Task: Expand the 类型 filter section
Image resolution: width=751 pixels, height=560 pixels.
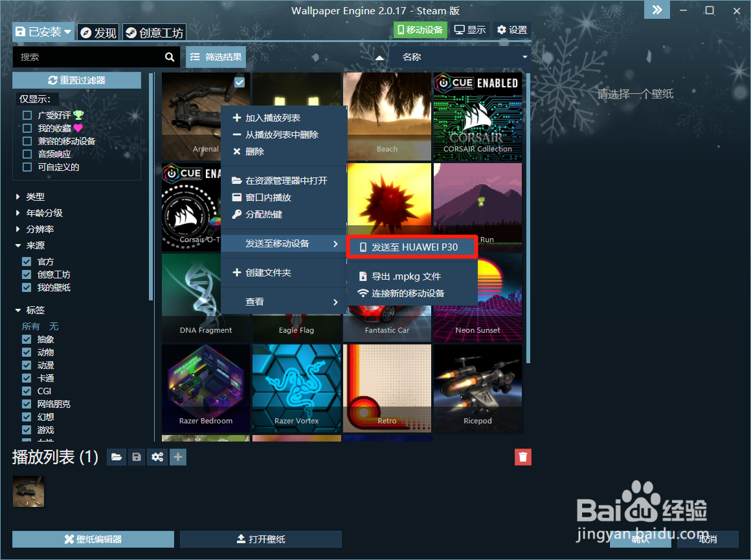Action: point(30,196)
